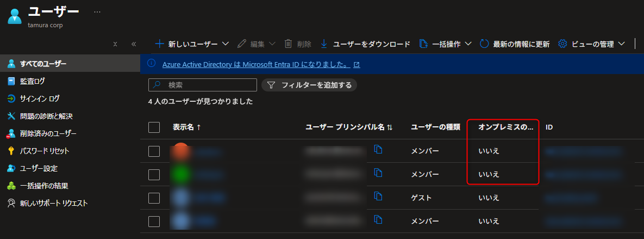The height and width of the screenshot is (239, 644).
Task: Click the external link icon after the banner text
Action: (357, 65)
